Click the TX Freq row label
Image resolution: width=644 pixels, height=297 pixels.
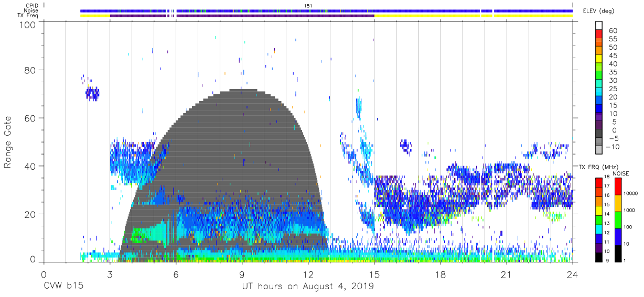pos(29,15)
